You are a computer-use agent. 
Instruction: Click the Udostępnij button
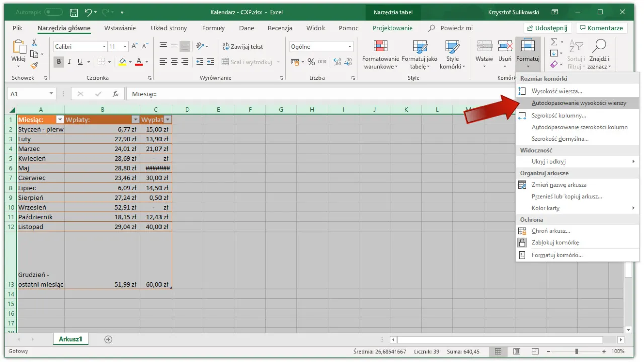(547, 28)
